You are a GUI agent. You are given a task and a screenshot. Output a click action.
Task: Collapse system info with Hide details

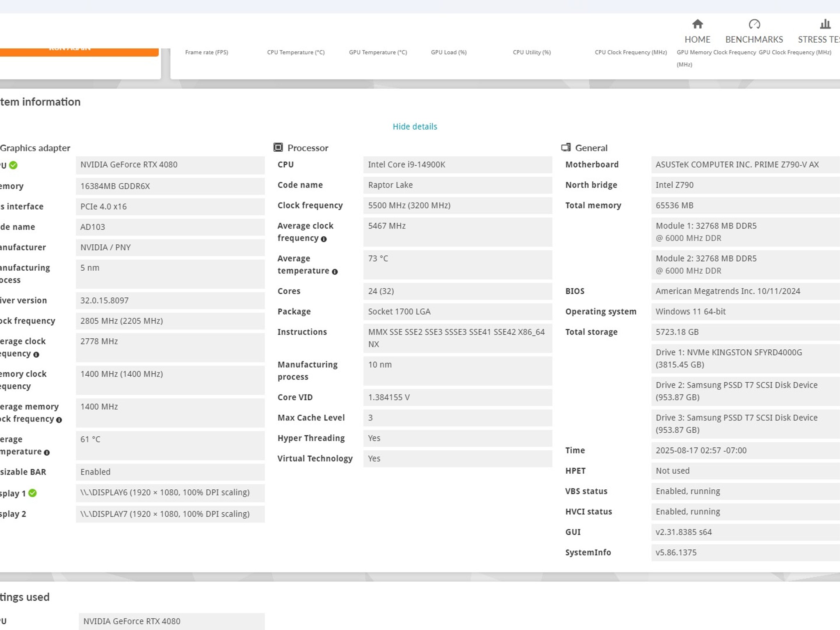pos(415,126)
